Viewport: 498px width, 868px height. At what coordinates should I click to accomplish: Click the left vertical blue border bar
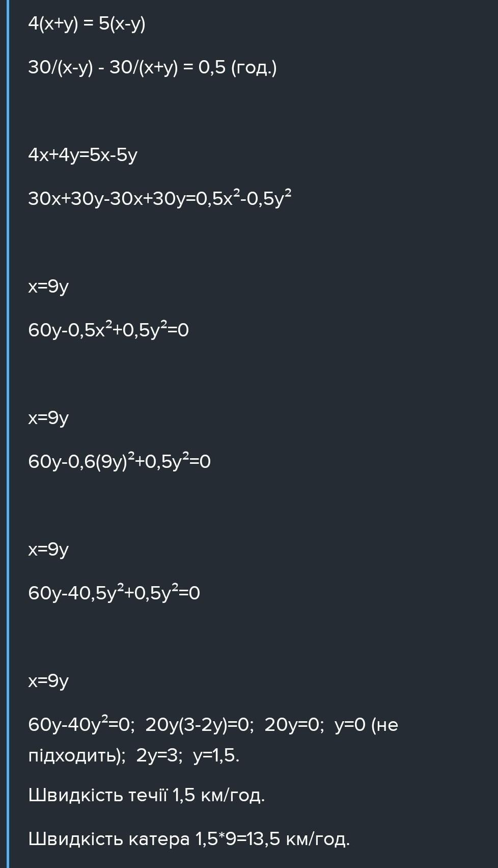click(8, 434)
